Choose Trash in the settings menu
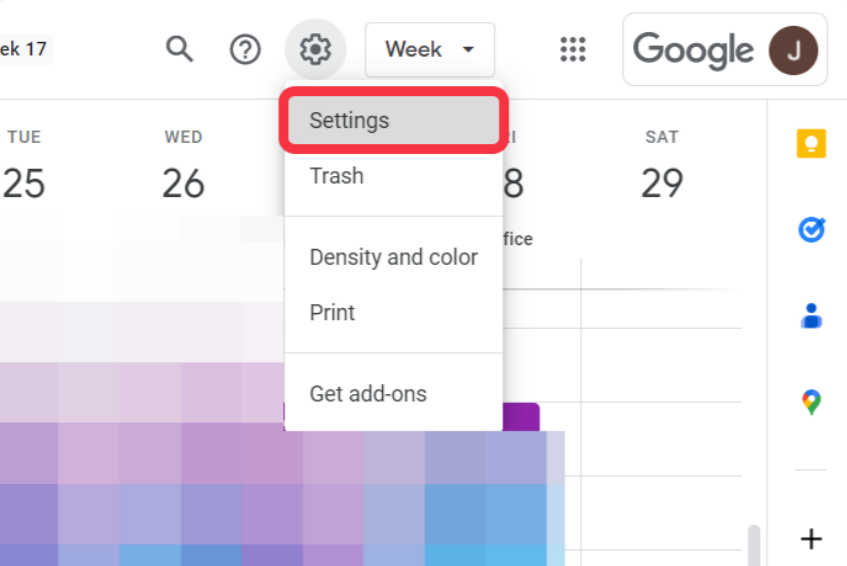The height and width of the screenshot is (566, 847). coord(337,176)
